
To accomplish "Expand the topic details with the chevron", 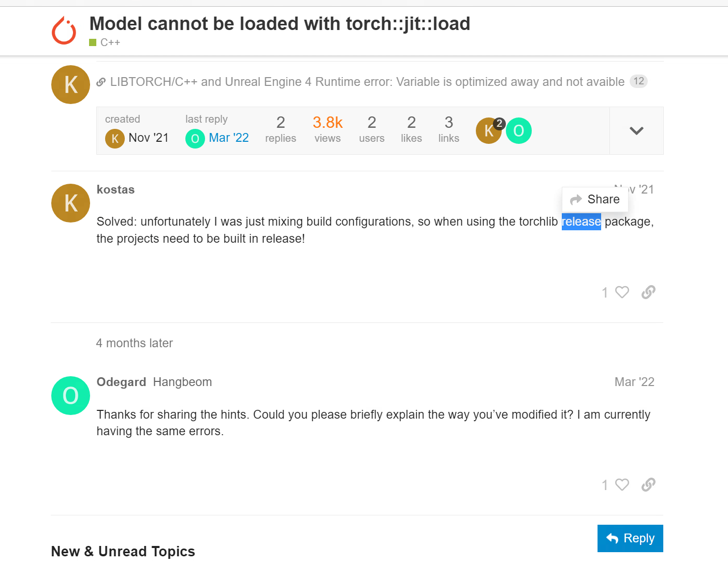I will [636, 130].
